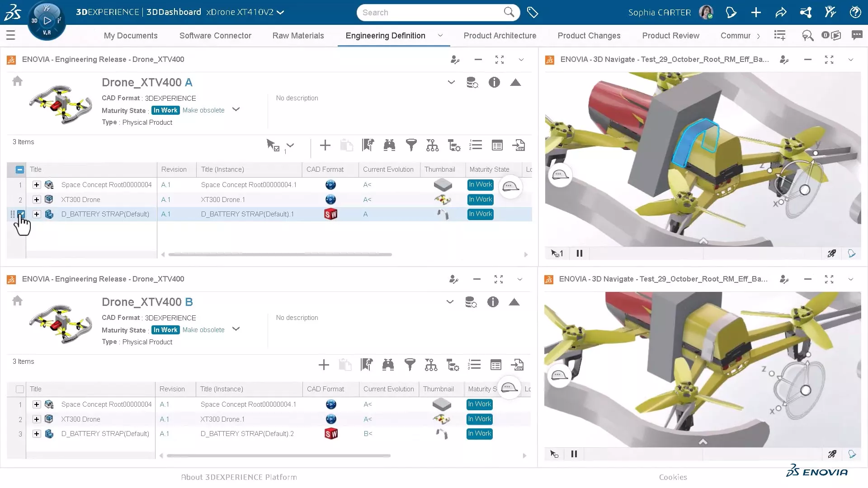The width and height of the screenshot is (868, 488).
Task: Expand XT300 Drone in lower table
Action: click(37, 419)
